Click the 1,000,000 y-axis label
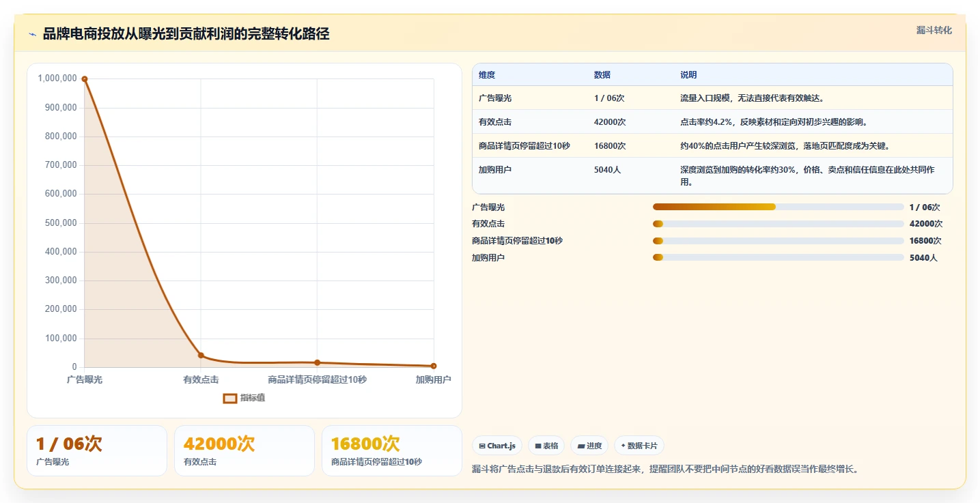This screenshot has width=980, height=503. [x=57, y=78]
